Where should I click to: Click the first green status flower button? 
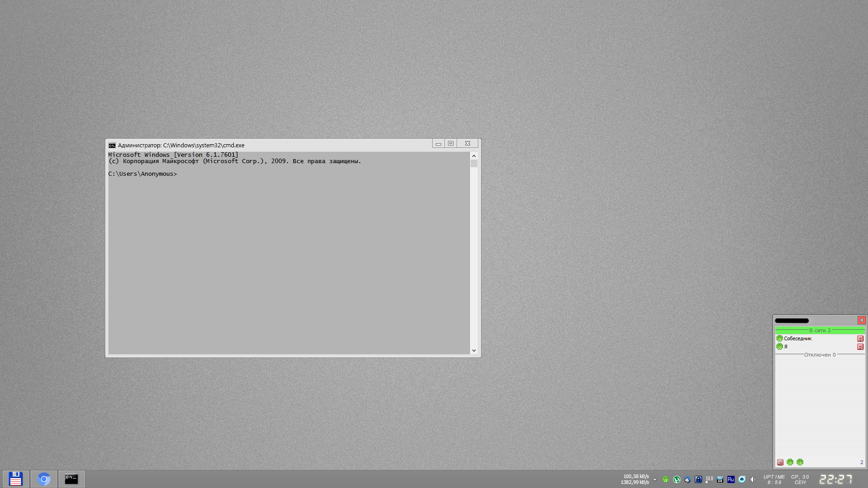tap(790, 462)
